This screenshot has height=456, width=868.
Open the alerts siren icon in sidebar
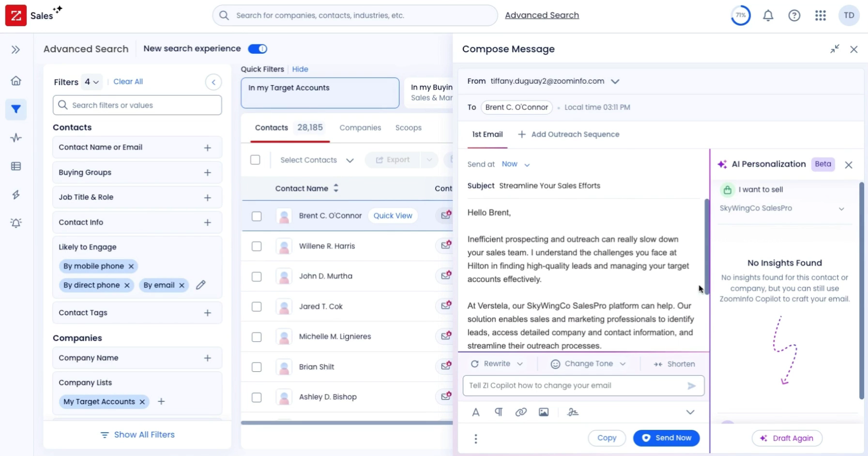pos(16,223)
